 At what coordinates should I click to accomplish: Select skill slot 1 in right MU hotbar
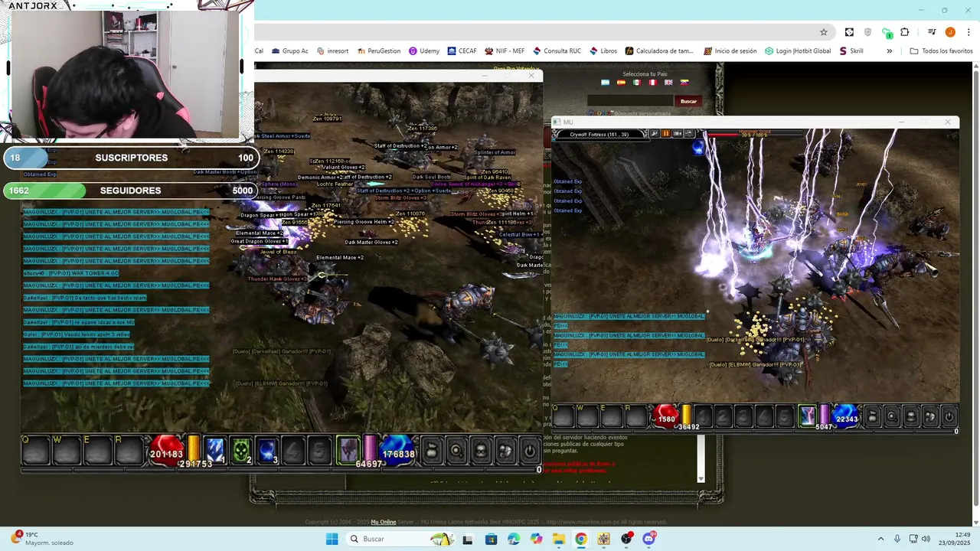[703, 417]
